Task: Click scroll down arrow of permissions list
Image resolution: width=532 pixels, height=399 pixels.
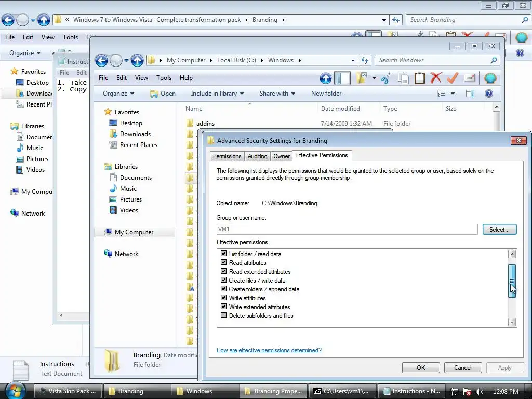Action: pyautogui.click(x=512, y=322)
